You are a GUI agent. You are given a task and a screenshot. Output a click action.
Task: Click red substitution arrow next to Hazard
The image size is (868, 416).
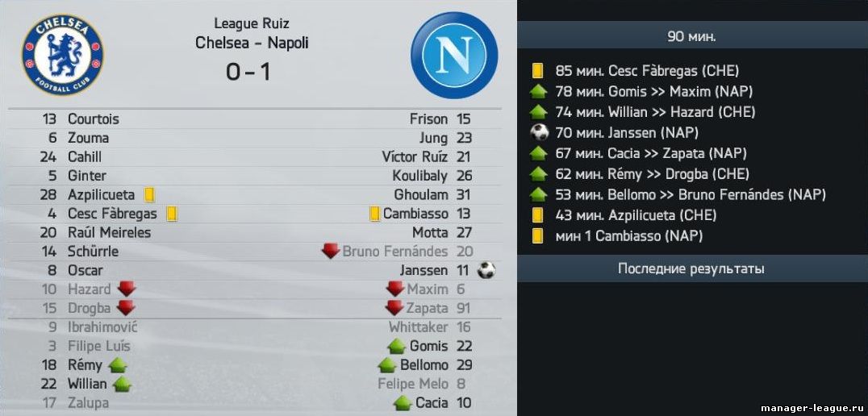point(126,289)
